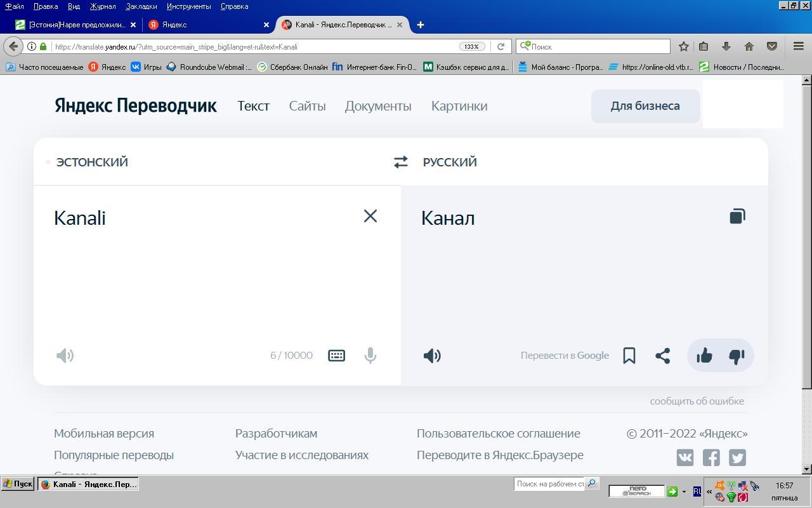The image size is (812, 508).
Task: Open a new browser tab
Action: tap(420, 25)
